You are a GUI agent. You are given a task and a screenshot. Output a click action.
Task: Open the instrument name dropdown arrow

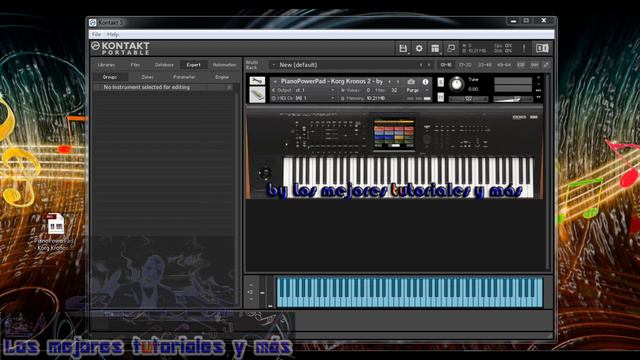pos(275,81)
